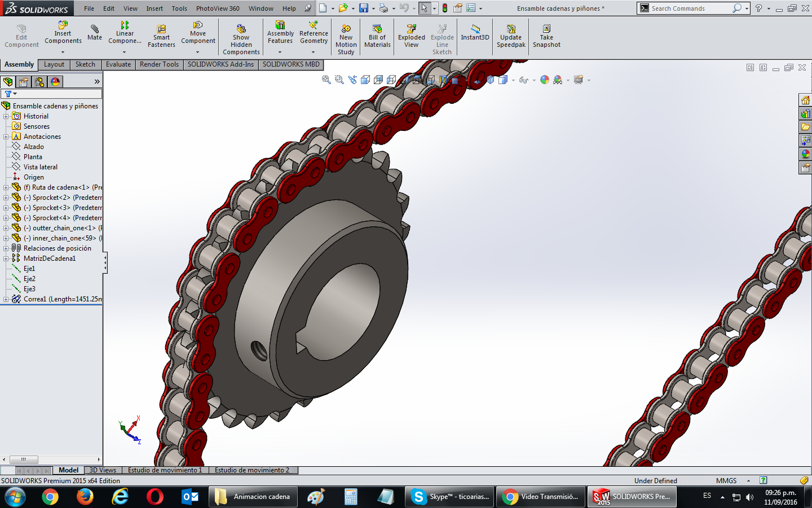Create an Exploded View
The width and height of the screenshot is (812, 508).
(x=411, y=36)
